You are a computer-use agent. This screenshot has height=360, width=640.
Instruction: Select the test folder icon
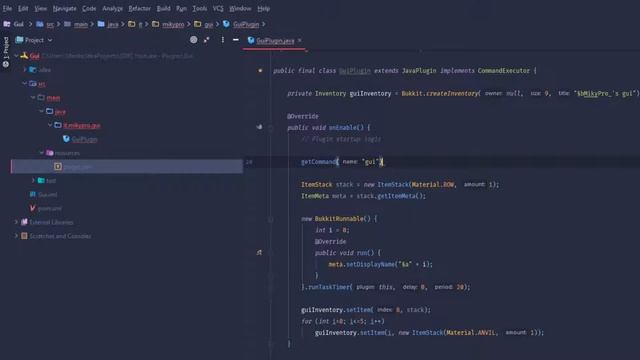click(41, 180)
